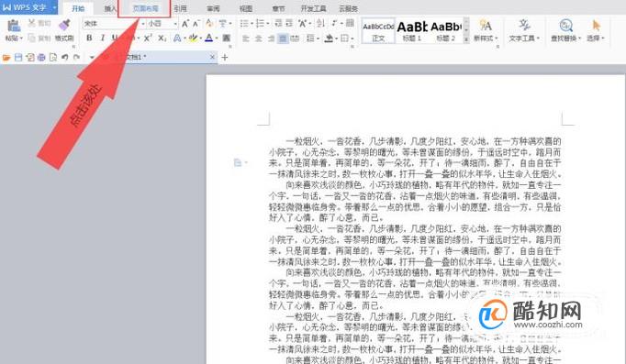Open the References (引用) tab
The height and width of the screenshot is (364, 626).
click(x=181, y=8)
